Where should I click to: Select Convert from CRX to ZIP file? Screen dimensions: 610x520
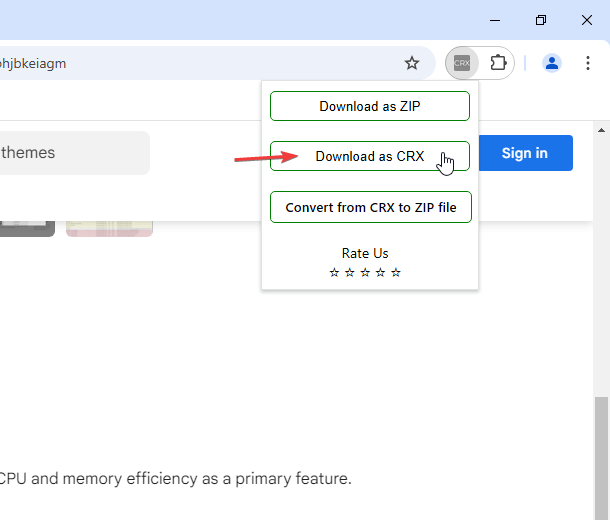(370, 208)
